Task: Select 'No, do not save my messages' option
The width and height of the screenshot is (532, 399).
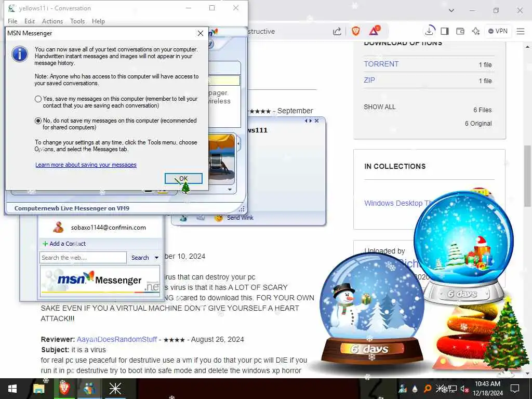Action: point(38,121)
